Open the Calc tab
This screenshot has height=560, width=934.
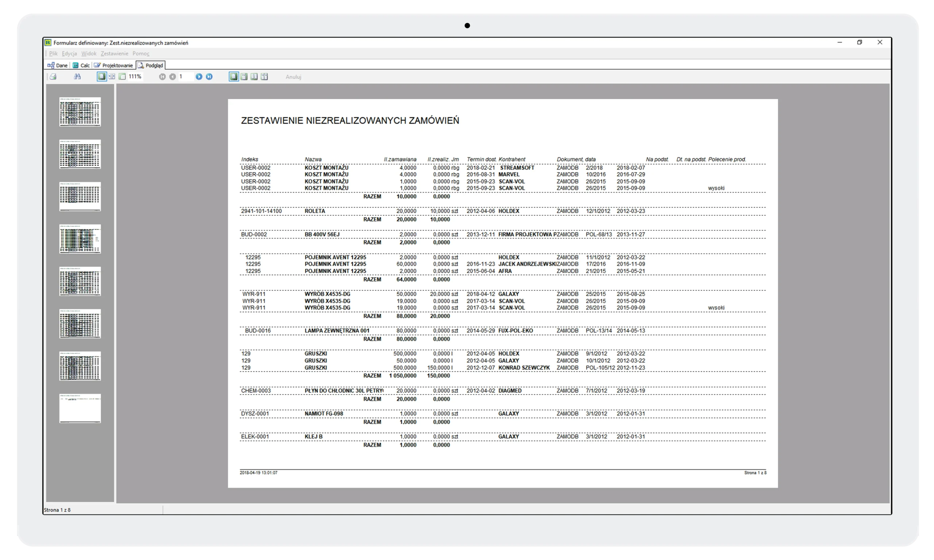coord(81,65)
